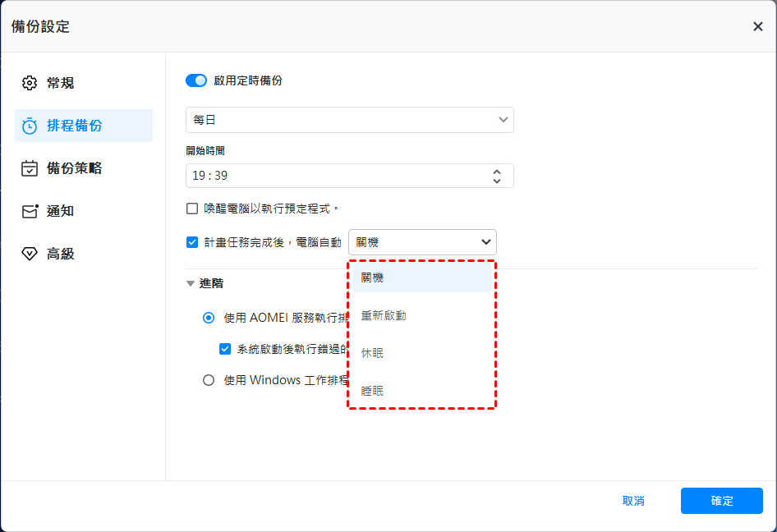
Task: Click the envelope icon for 通知
Action: click(30, 211)
